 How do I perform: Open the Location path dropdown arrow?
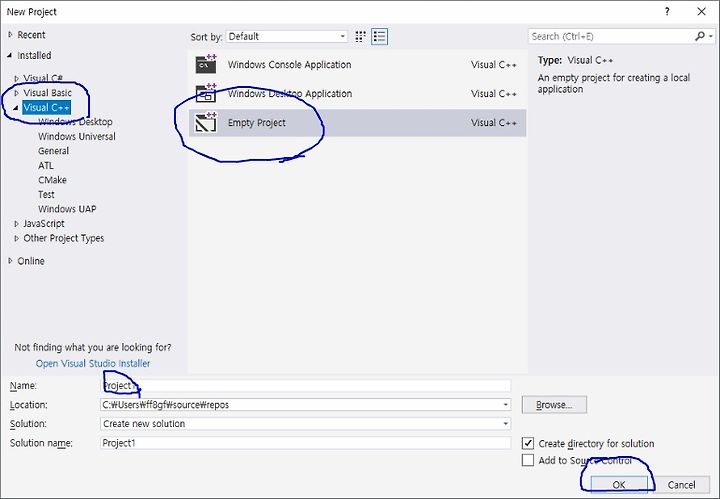coord(505,405)
